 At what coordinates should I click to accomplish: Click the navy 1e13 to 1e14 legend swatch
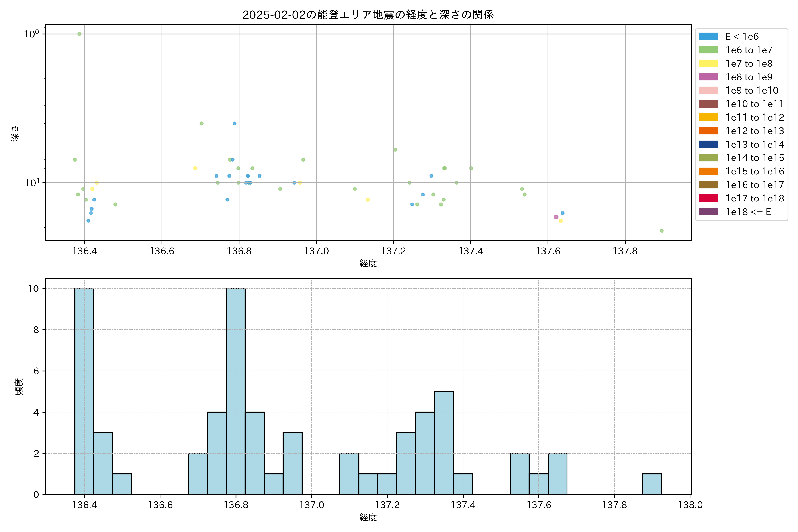tap(708, 144)
